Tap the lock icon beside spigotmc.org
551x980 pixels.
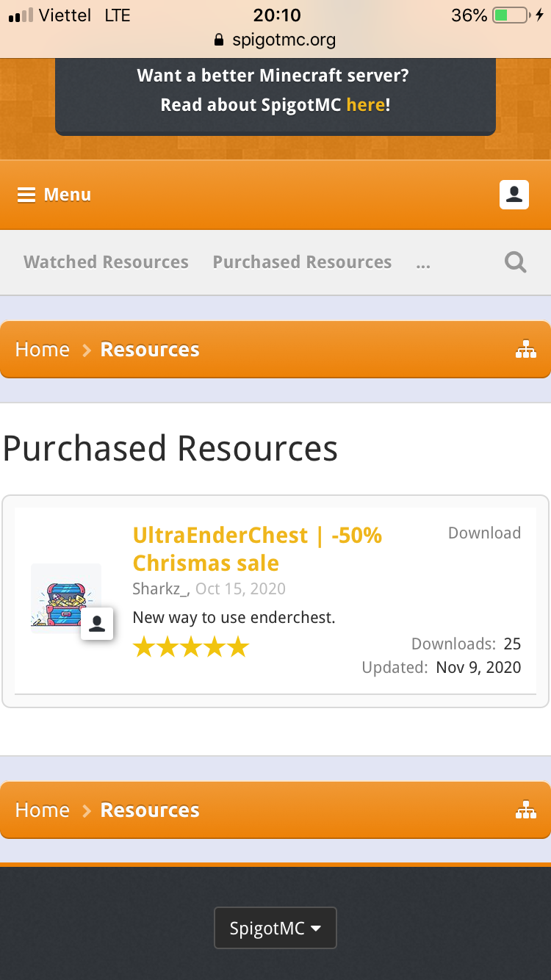(x=218, y=40)
